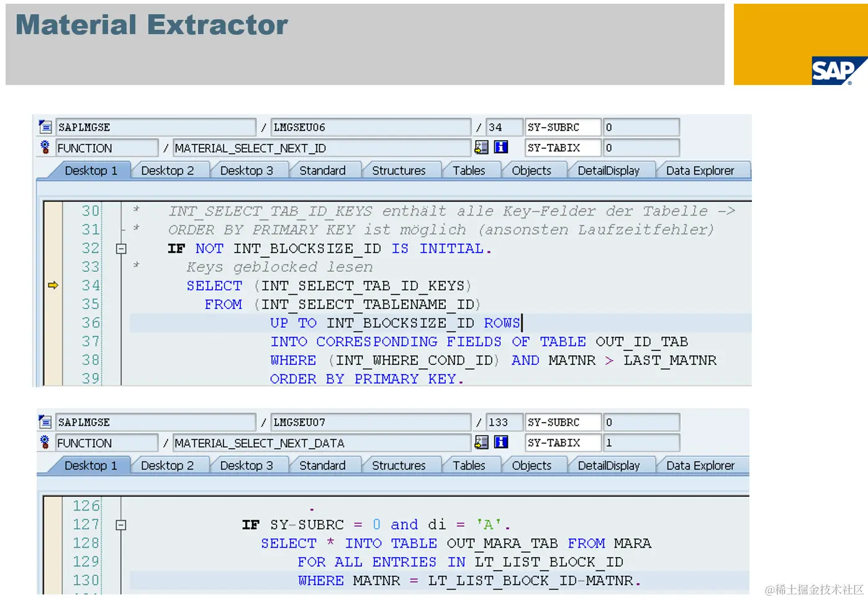Click the LMGSEU06 include field
Viewport: 868px width, 600px height.
click(x=371, y=127)
